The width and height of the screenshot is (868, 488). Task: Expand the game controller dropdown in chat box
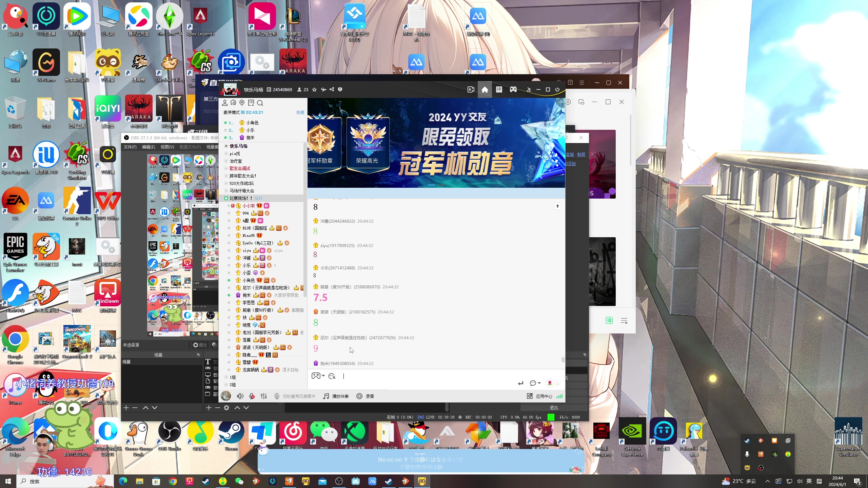(x=323, y=376)
